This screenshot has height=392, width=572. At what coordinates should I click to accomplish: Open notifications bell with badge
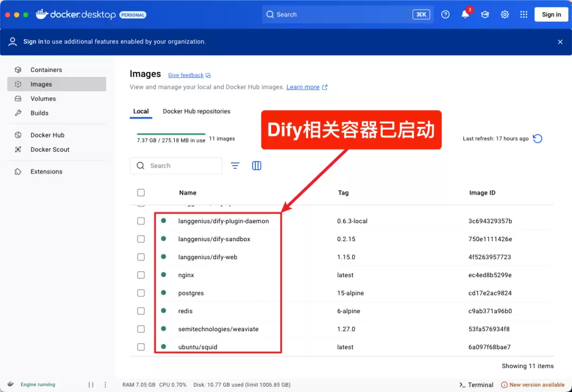click(x=466, y=14)
